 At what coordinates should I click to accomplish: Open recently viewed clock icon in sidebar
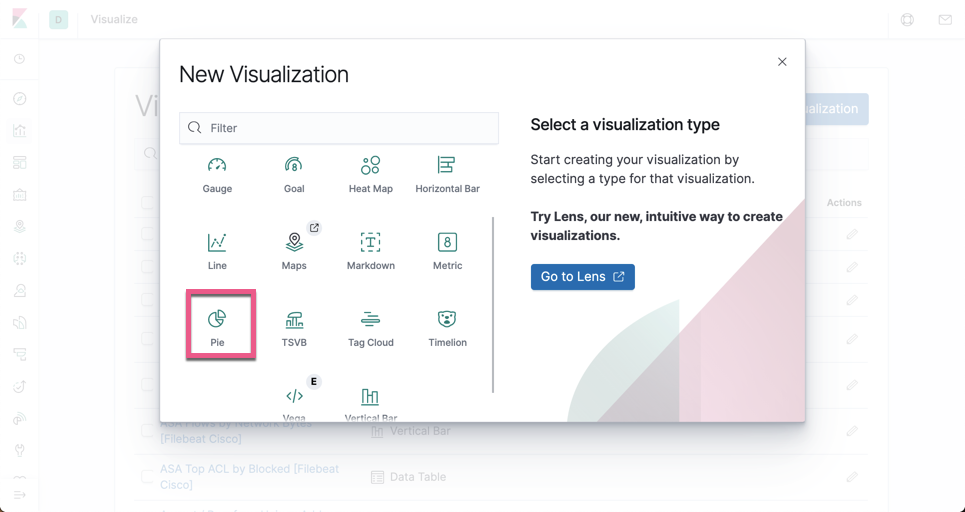(x=20, y=59)
